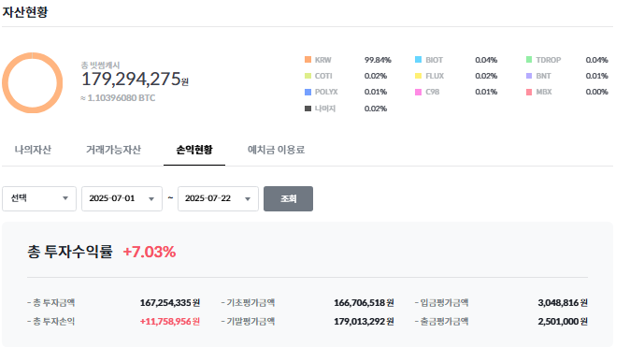Click the +11,758,956 원 profit value
644x348 pixels.
coord(169,321)
